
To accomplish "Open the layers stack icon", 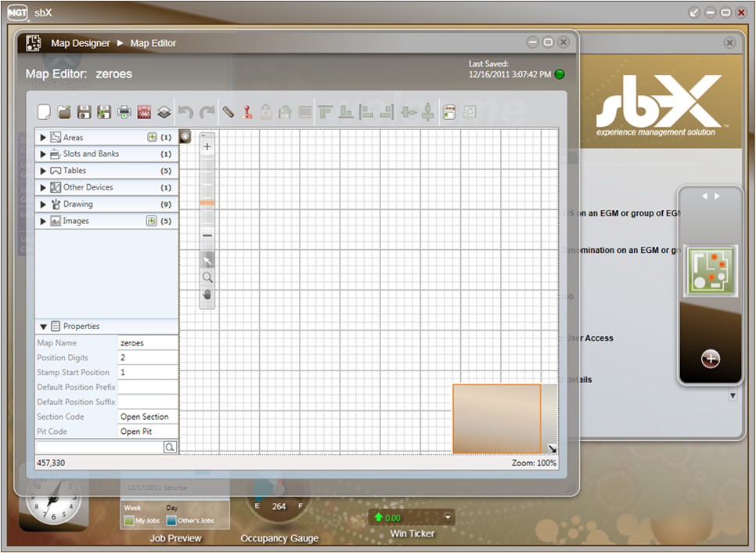I will [164, 113].
